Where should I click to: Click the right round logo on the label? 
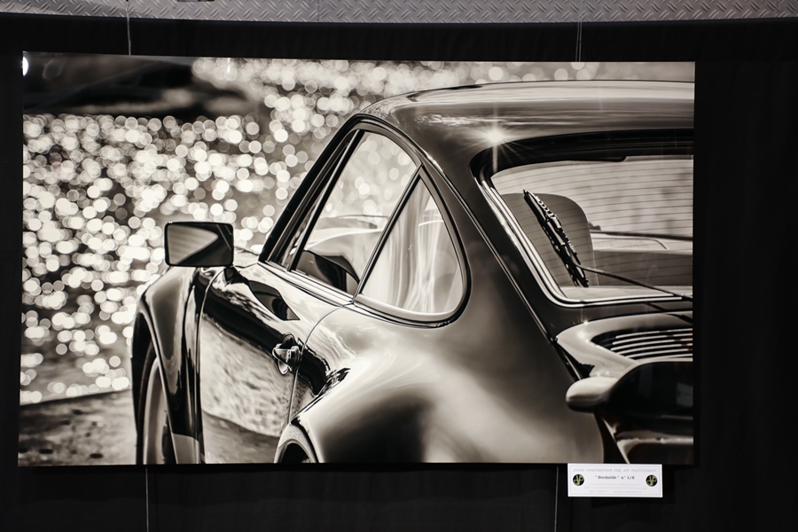pos(651,480)
